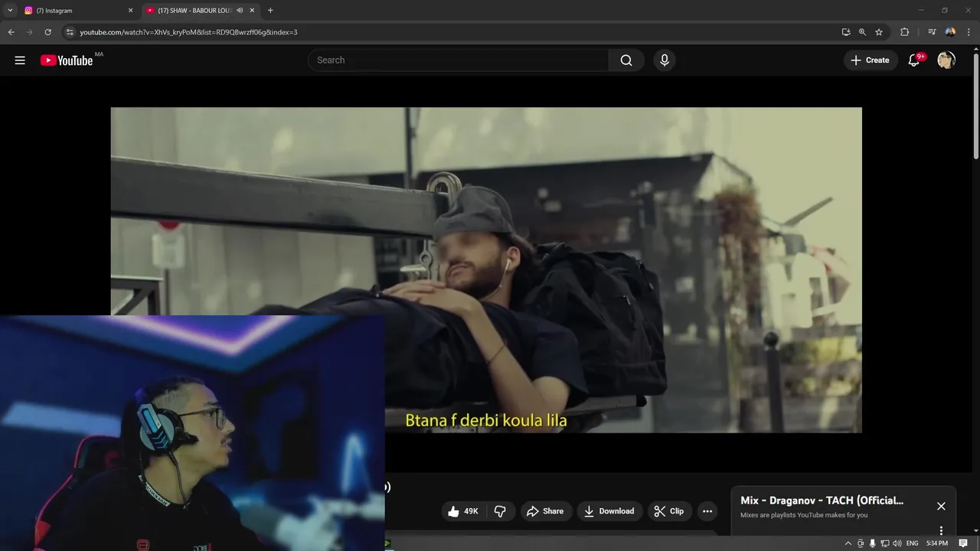The width and height of the screenshot is (980, 551).
Task: Go back in browser history
Action: [11, 32]
